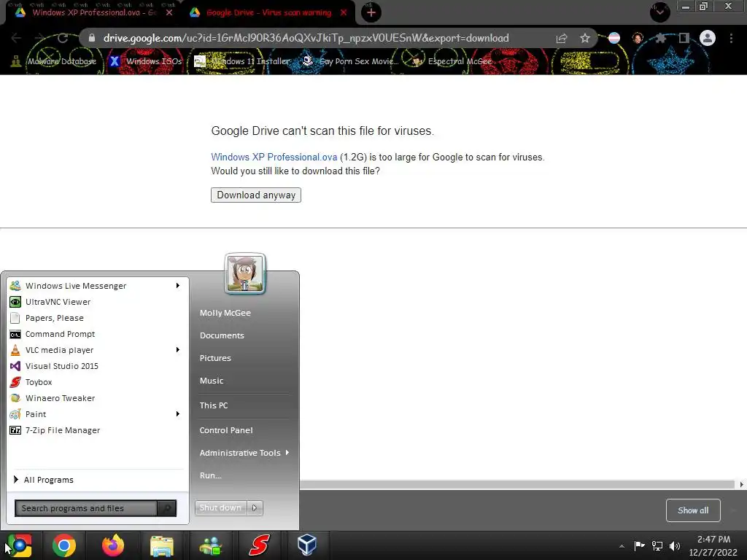Open the Windows 11 Installer bookmark

[242, 61]
